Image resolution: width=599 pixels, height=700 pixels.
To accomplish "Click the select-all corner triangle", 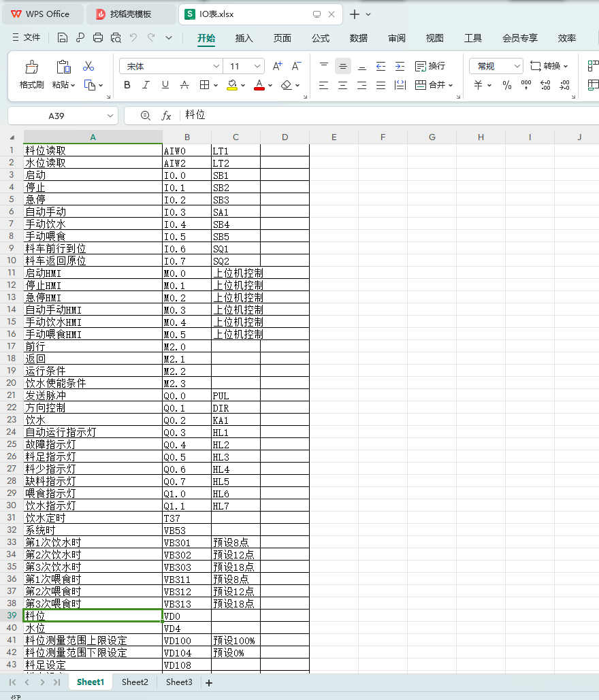I will coord(12,137).
